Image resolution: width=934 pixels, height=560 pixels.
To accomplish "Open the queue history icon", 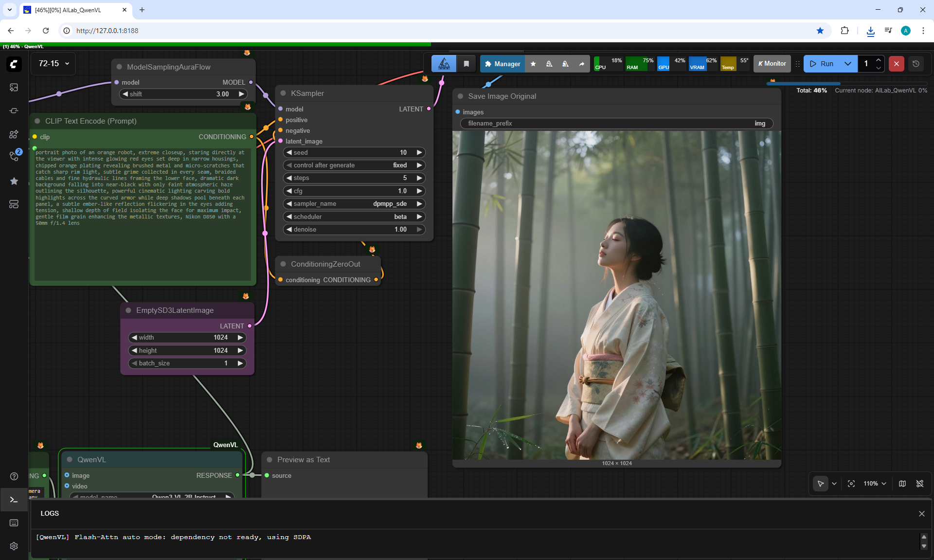I will coord(916,64).
